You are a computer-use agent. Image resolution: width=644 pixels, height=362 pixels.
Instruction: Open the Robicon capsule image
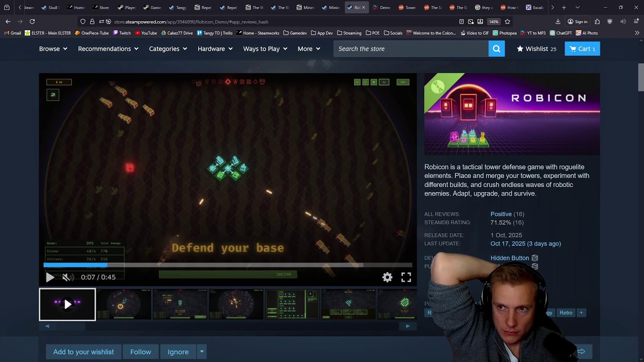[512, 114]
